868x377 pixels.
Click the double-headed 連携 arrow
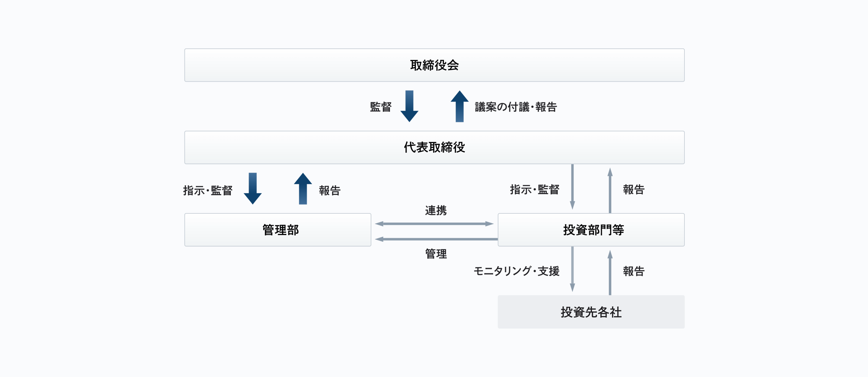pos(434,224)
